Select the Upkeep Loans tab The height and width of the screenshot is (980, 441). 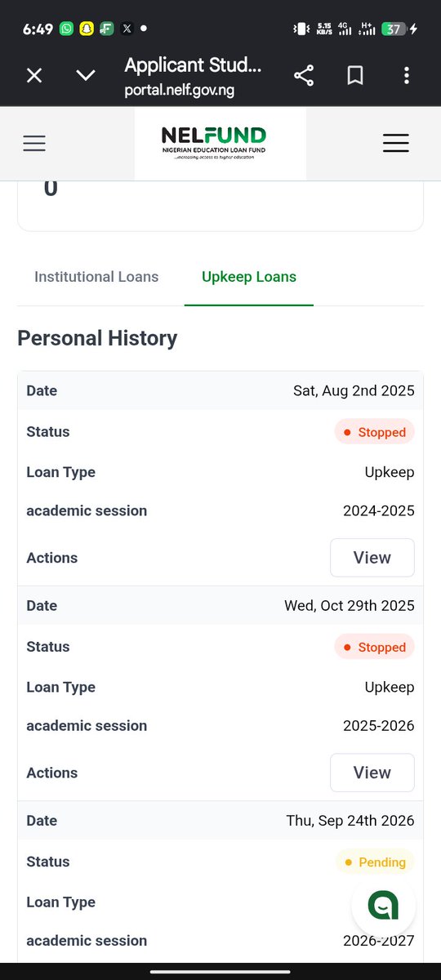click(x=249, y=277)
